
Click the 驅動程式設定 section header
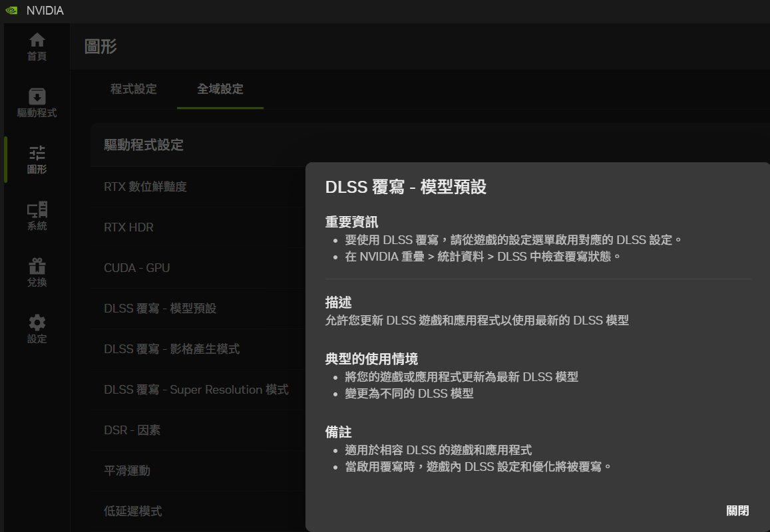tap(144, 145)
